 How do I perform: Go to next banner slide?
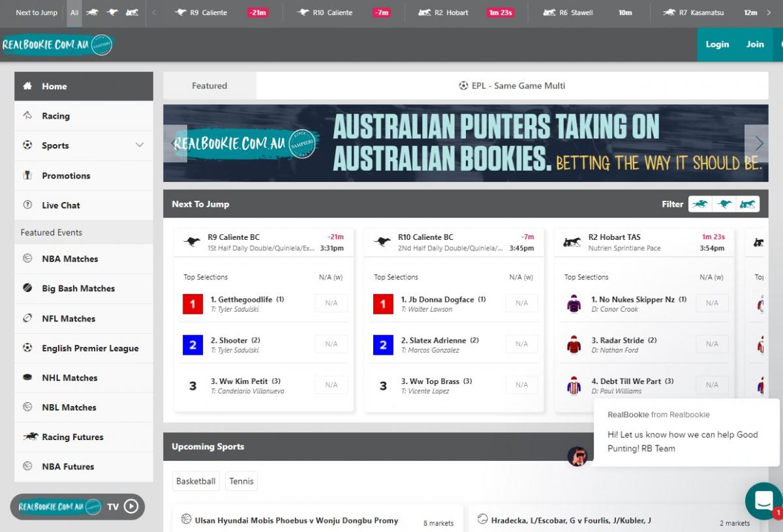757,143
